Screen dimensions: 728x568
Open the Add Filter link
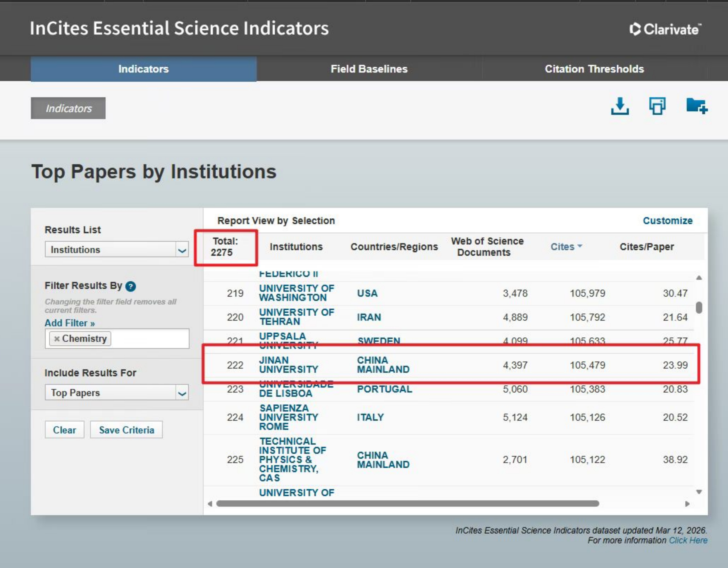(x=70, y=323)
